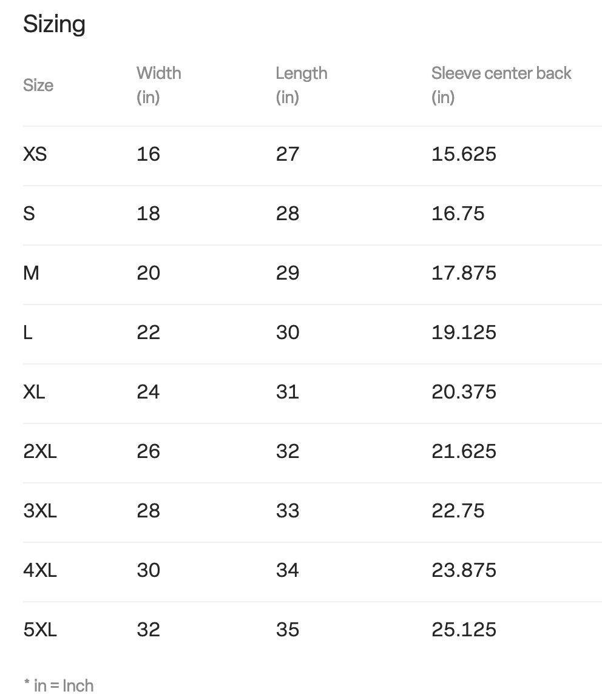Click the Size column header
This screenshot has width=602, height=700.
(x=38, y=85)
